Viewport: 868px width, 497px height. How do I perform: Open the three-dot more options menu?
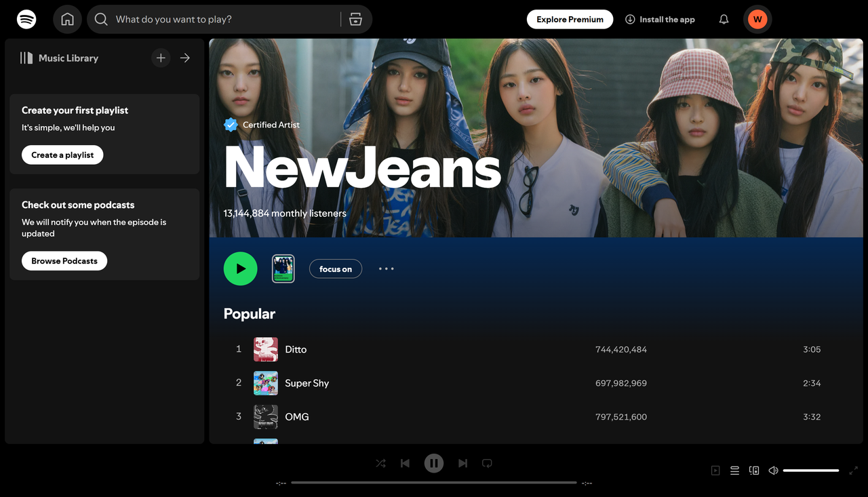[387, 269]
